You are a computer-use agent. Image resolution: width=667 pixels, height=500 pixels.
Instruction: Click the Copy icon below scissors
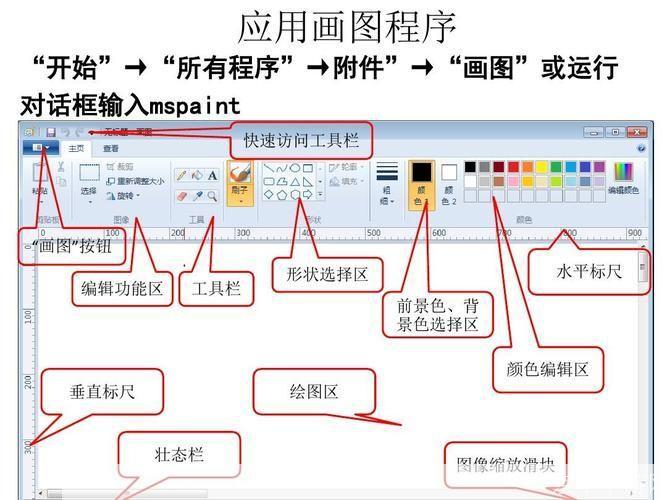(61, 182)
